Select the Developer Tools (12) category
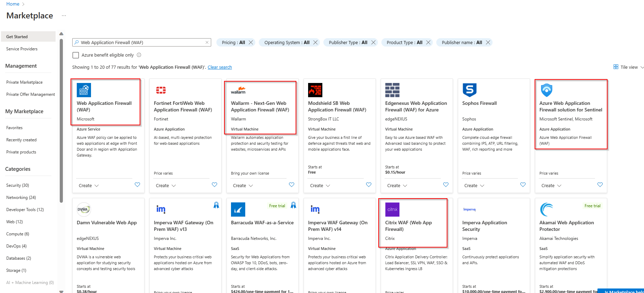Viewport: 644px width, 293px height. coord(25,210)
